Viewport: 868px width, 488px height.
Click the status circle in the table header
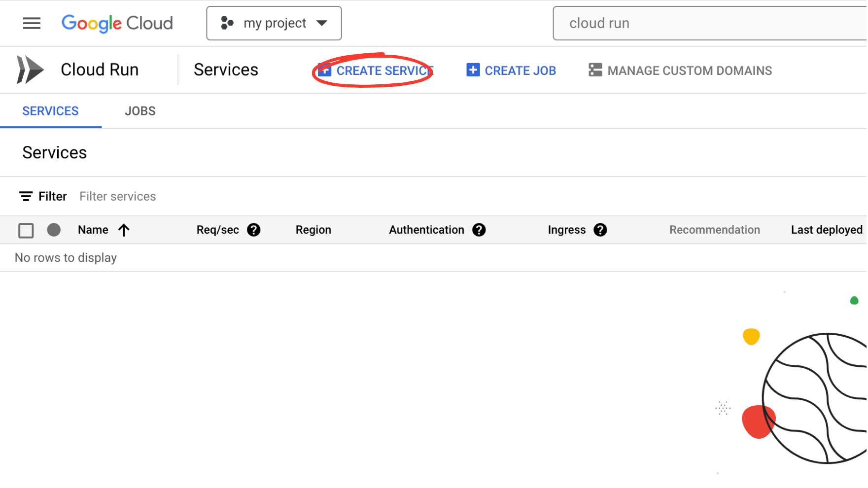54,230
